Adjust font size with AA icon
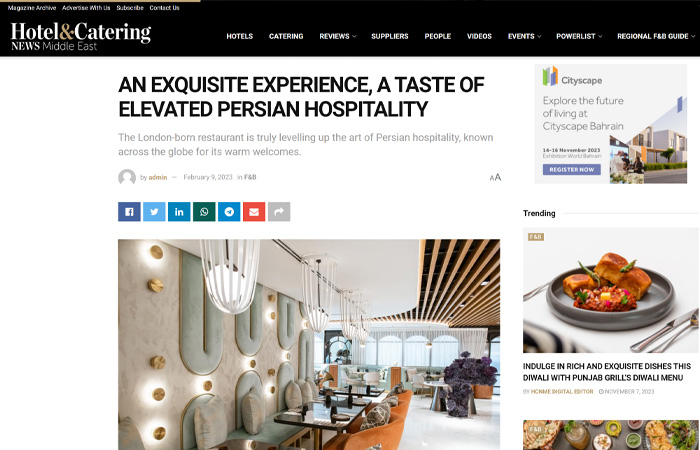This screenshot has height=450, width=700. click(x=495, y=177)
